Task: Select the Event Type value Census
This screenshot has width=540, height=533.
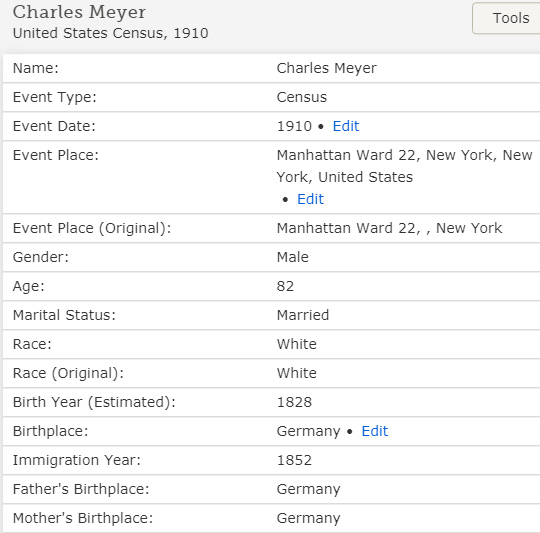Action: (x=302, y=97)
